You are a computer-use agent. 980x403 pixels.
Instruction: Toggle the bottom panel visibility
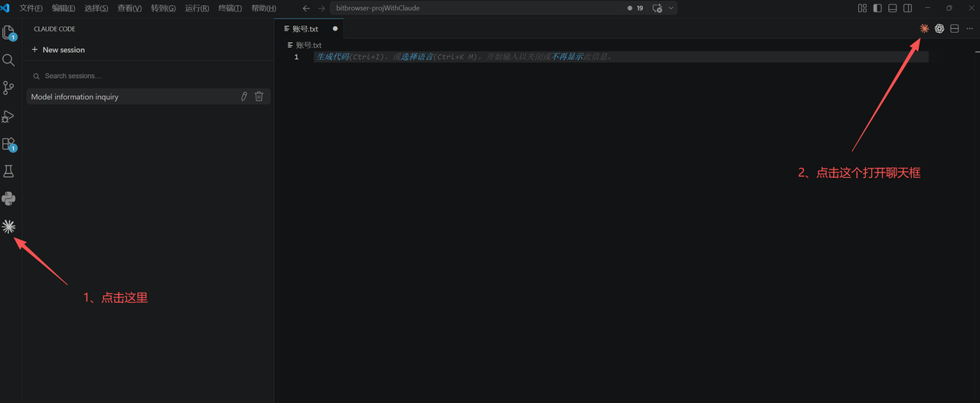pyautogui.click(x=893, y=8)
